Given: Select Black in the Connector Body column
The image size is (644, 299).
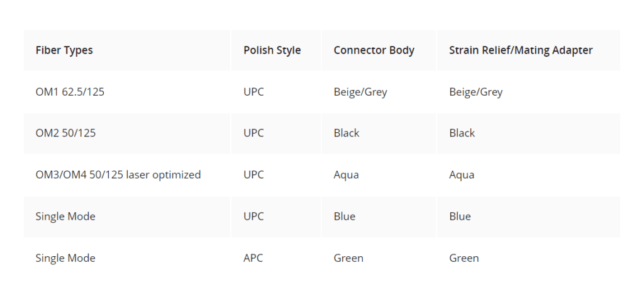Looking at the screenshot, I should (347, 133).
